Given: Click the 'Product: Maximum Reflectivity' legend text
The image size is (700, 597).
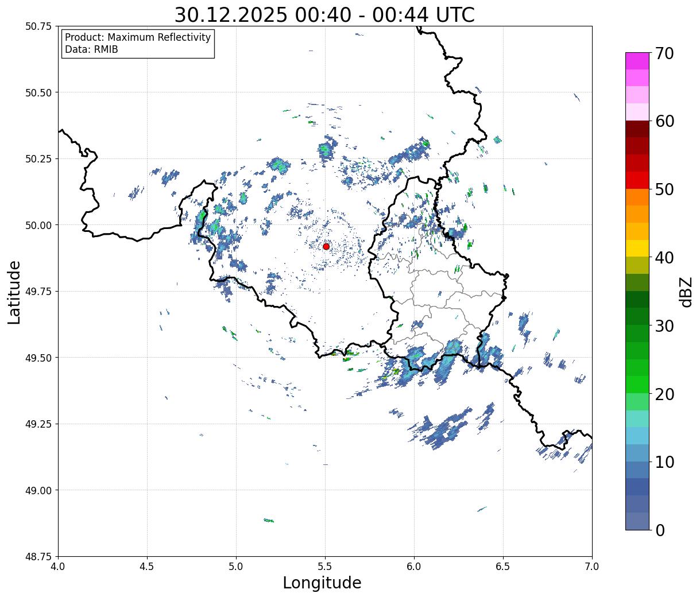Looking at the screenshot, I should coord(138,37).
